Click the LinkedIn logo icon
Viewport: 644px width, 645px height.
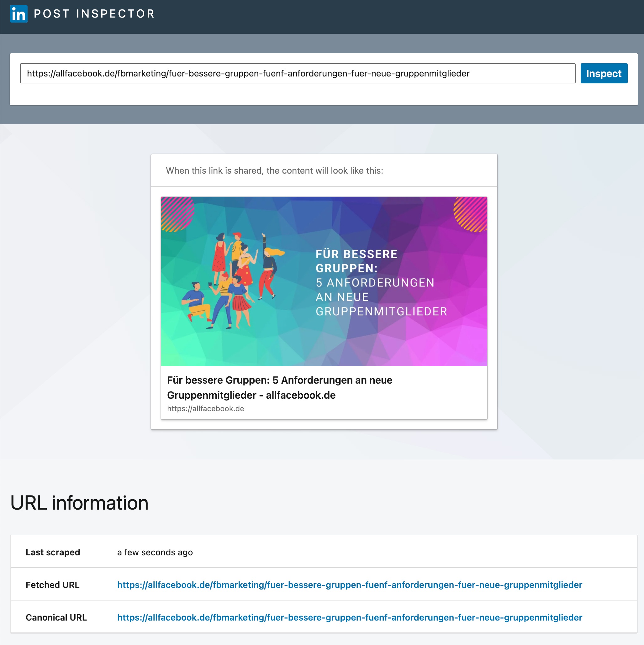tap(19, 14)
